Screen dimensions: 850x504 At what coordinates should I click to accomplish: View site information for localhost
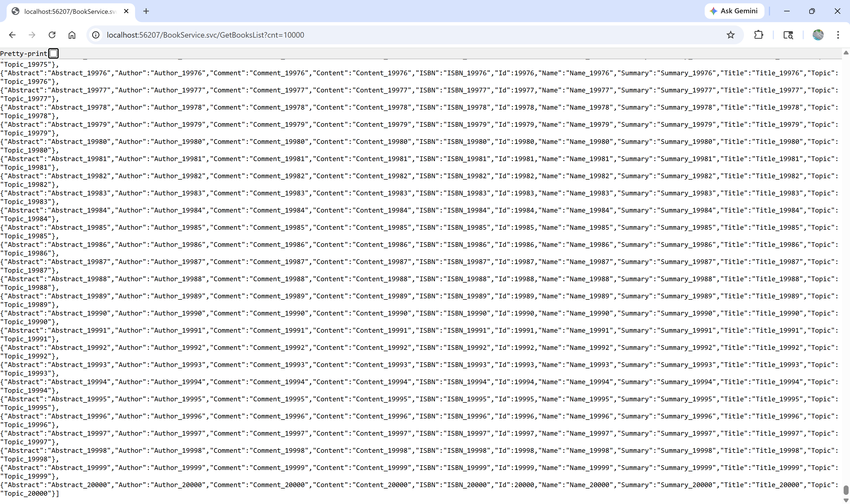(96, 35)
